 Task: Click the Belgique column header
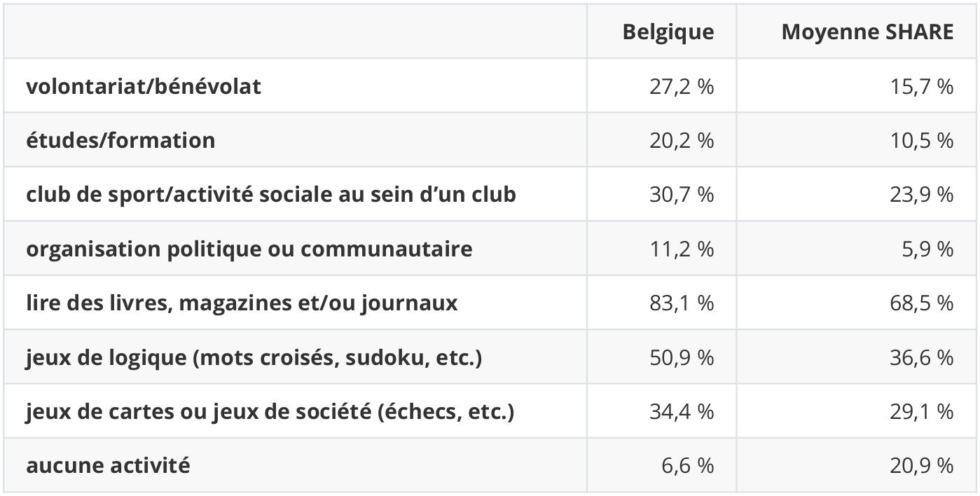click(x=668, y=32)
